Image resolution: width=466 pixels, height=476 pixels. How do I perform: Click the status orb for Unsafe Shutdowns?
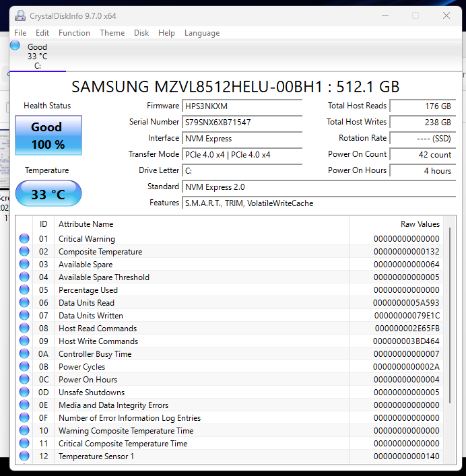[24, 393]
